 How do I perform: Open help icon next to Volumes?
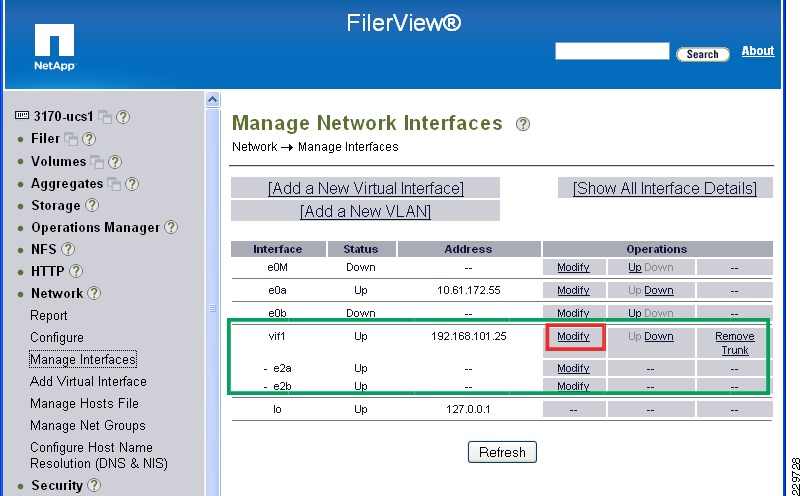[115, 162]
